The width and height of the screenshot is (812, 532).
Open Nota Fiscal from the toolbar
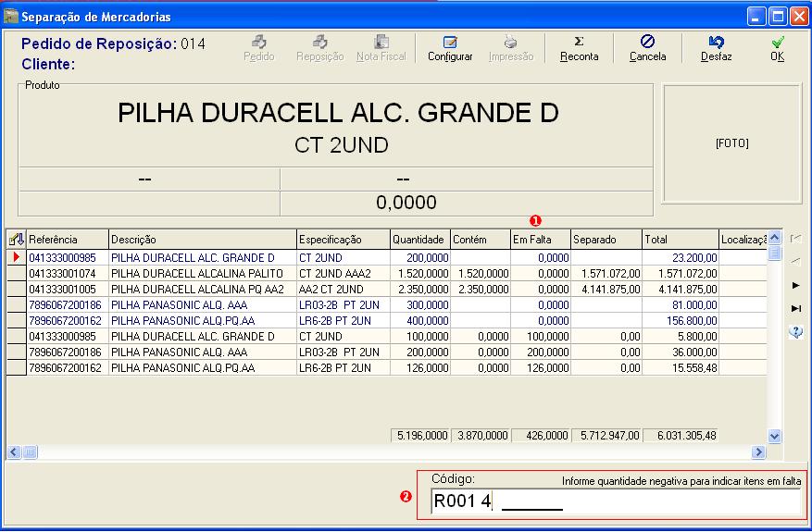[381, 49]
